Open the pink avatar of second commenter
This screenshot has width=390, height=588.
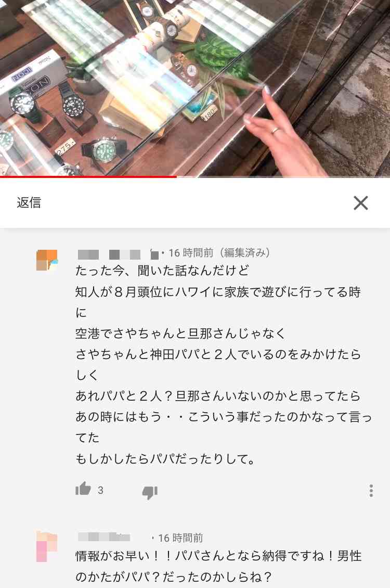click(47, 546)
